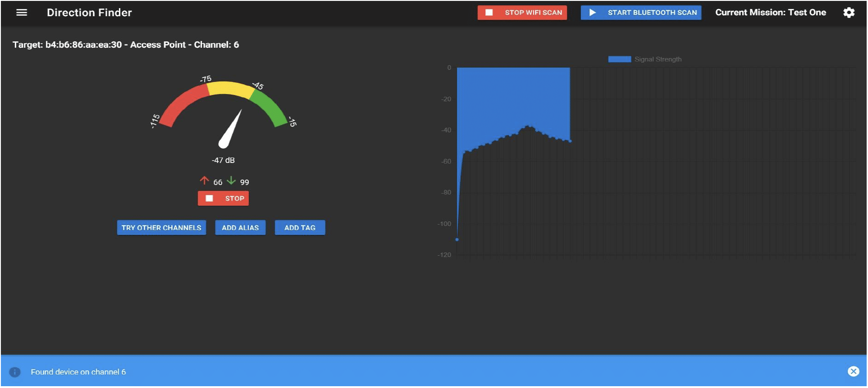This screenshot has height=388, width=868.
Task: Click the first data point near -110
Action: 457,239
